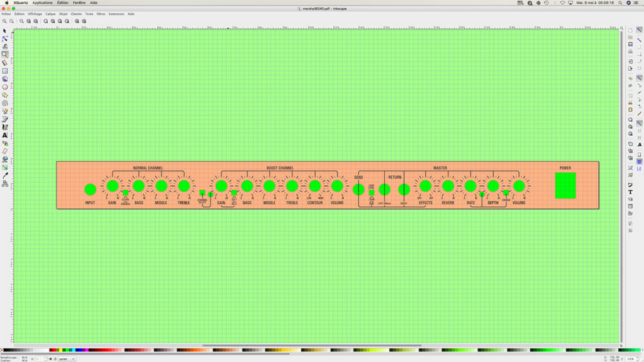Open the Fill and Stroke dialog icon
The height and width of the screenshot is (362, 644).
tap(630, 185)
